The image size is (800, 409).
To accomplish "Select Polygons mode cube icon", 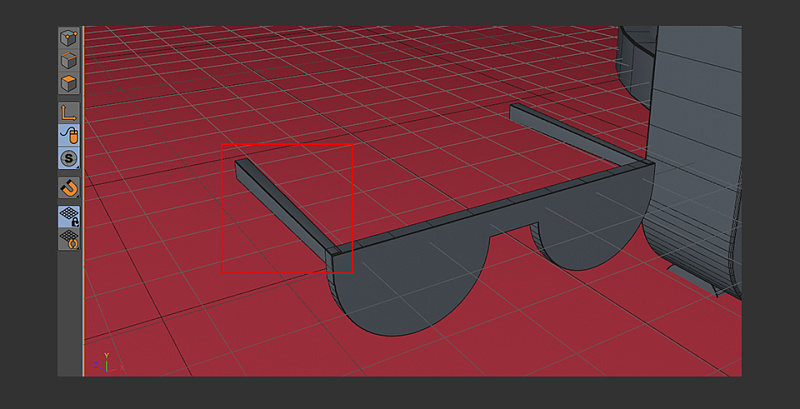I will coord(69,83).
